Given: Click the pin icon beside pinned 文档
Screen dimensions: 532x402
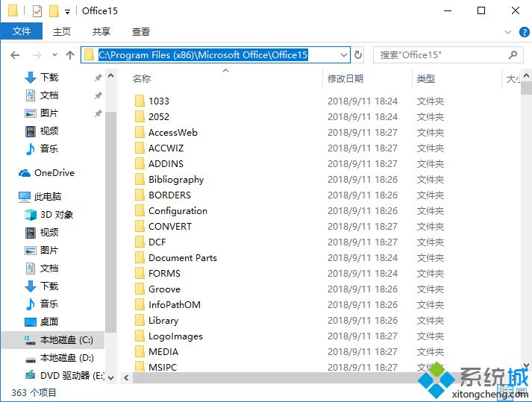Looking at the screenshot, I should [98, 95].
